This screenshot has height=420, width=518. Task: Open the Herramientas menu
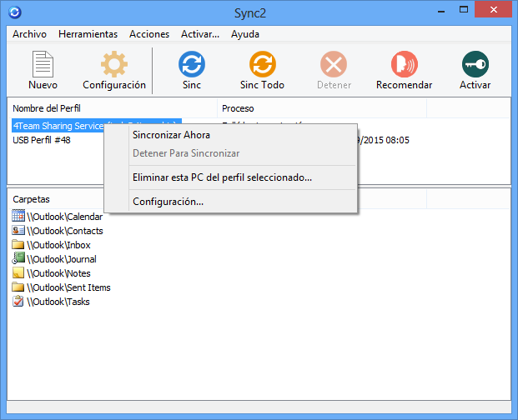pos(88,34)
